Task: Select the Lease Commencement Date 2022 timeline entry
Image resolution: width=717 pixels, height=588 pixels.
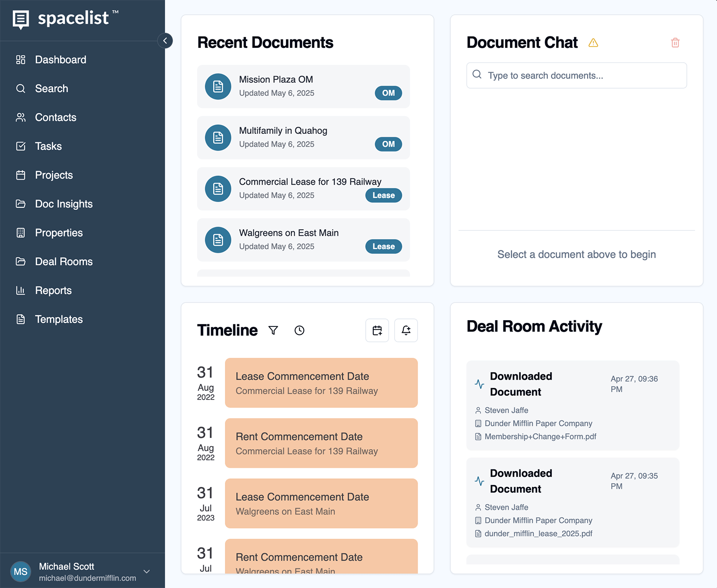Action: pyautogui.click(x=321, y=383)
